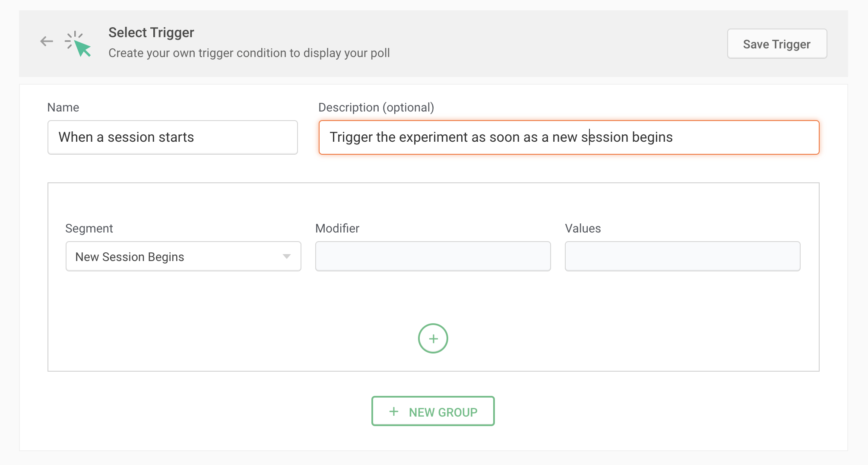Expand the Segment dropdown arrow

click(x=286, y=257)
